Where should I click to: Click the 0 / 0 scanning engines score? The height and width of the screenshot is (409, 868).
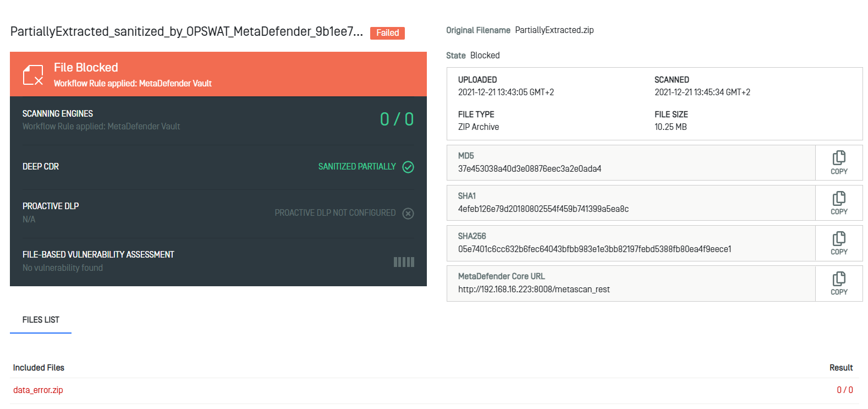(397, 119)
